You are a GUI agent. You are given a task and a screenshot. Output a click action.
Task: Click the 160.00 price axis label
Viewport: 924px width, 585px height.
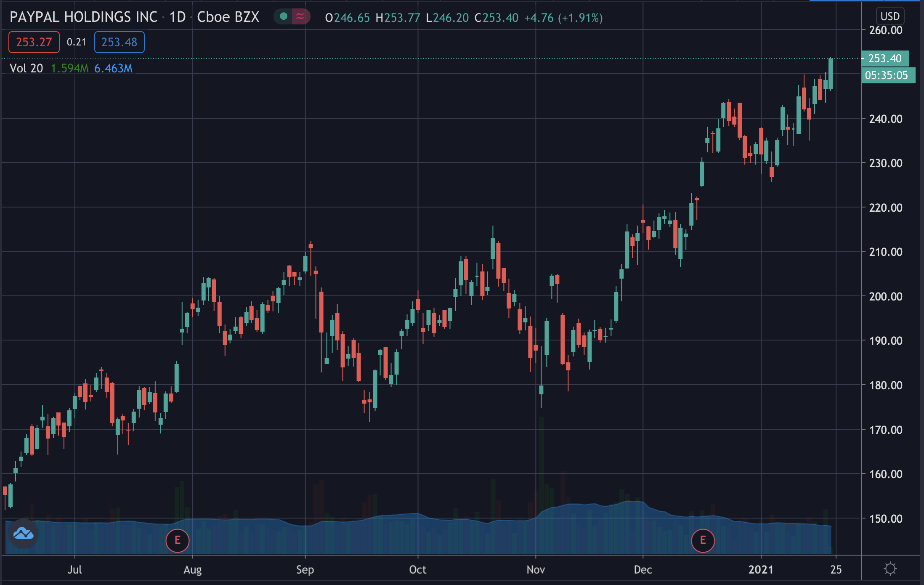[x=886, y=474]
